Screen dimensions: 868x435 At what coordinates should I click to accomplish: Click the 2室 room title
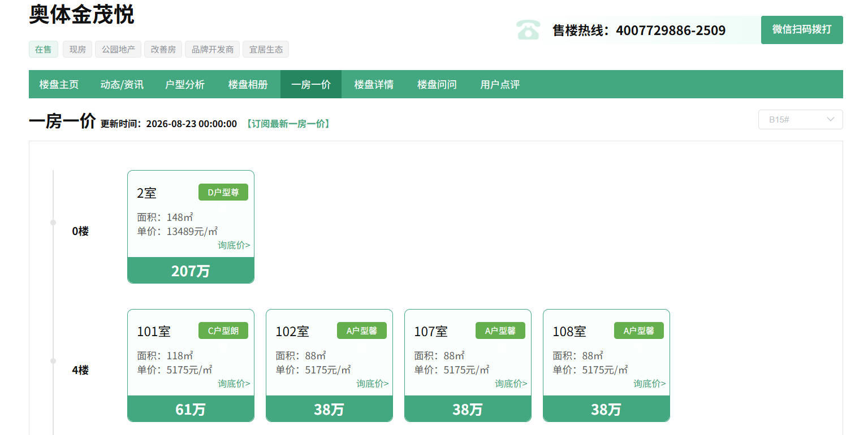(x=146, y=193)
